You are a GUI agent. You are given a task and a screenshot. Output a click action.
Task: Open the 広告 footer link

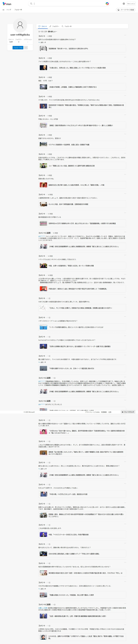pyautogui.click(x=110, y=412)
